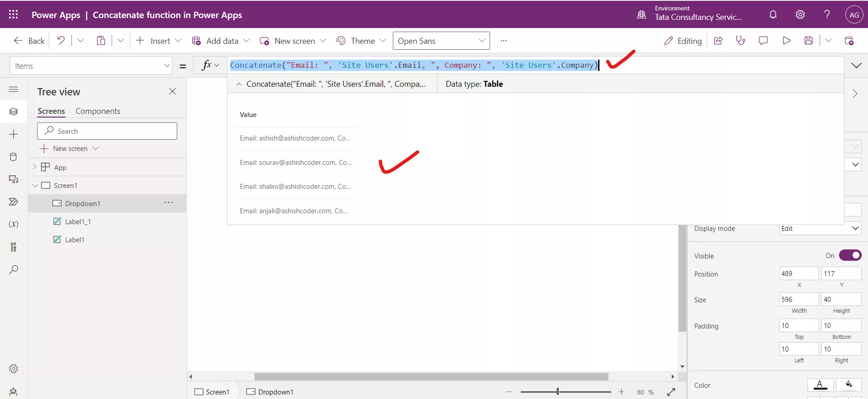Click the Tree view Search field

coord(107,131)
